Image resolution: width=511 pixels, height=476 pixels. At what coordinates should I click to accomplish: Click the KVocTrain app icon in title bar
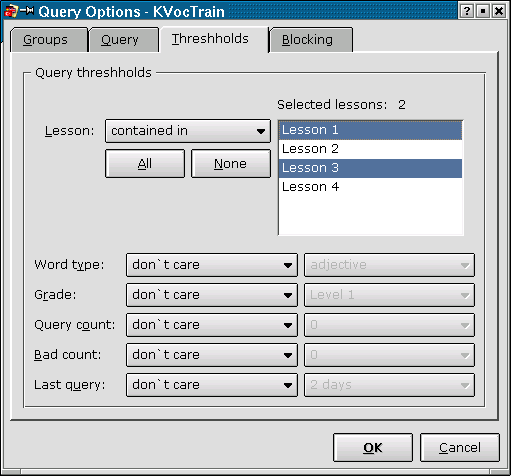11,11
